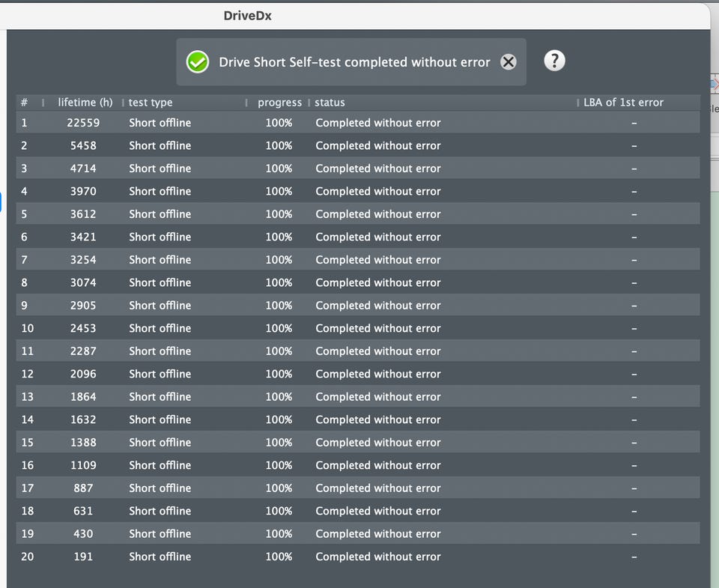Click 'Short offline' in row 1
Viewport: 719px width, 588px height.
pyautogui.click(x=160, y=123)
